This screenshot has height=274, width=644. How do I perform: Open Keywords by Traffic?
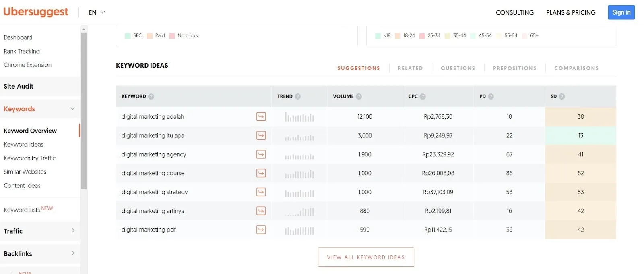click(x=29, y=158)
